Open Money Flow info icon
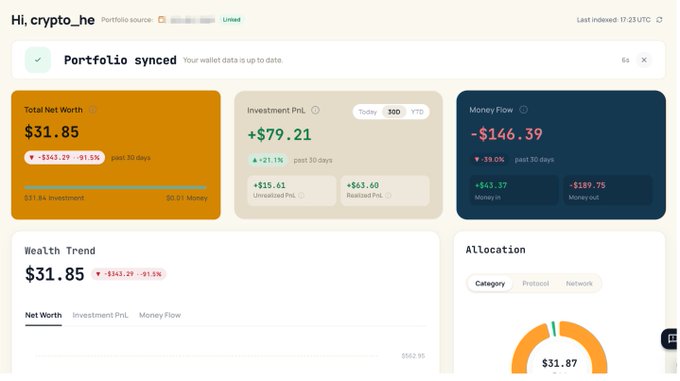This screenshot has width=680, height=381. click(523, 110)
